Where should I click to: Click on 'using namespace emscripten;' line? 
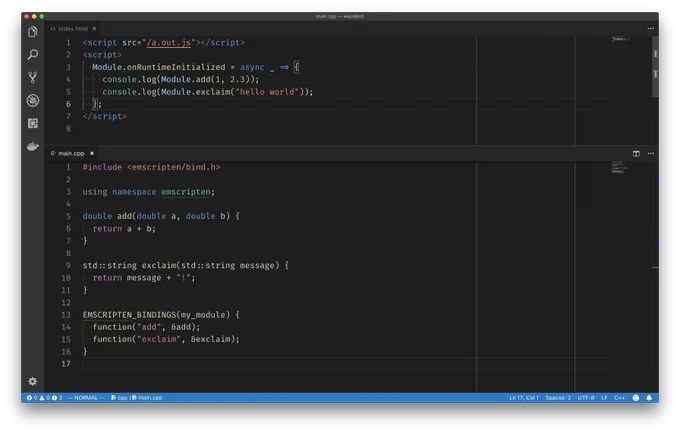pos(149,192)
